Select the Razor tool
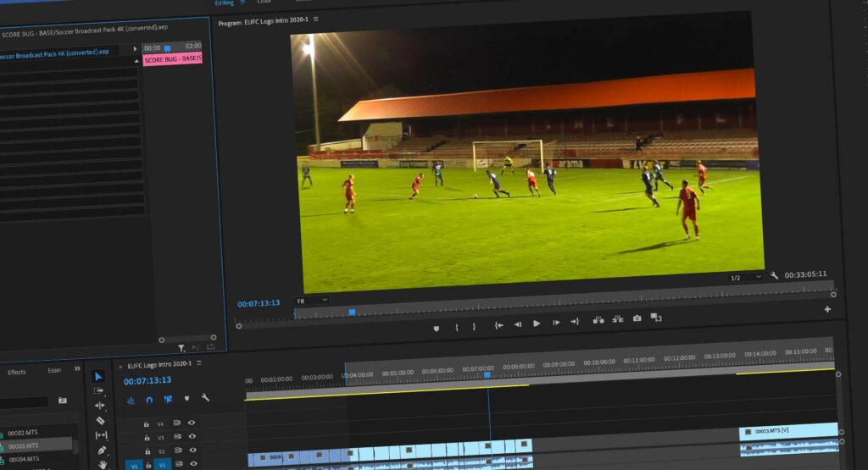Image resolution: width=868 pixels, height=470 pixels. point(100,421)
